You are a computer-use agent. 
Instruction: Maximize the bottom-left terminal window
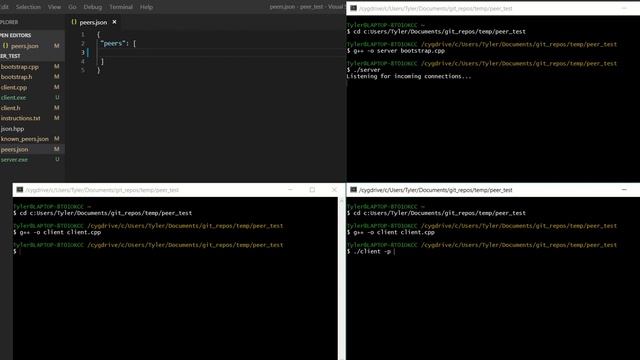tap(312, 190)
